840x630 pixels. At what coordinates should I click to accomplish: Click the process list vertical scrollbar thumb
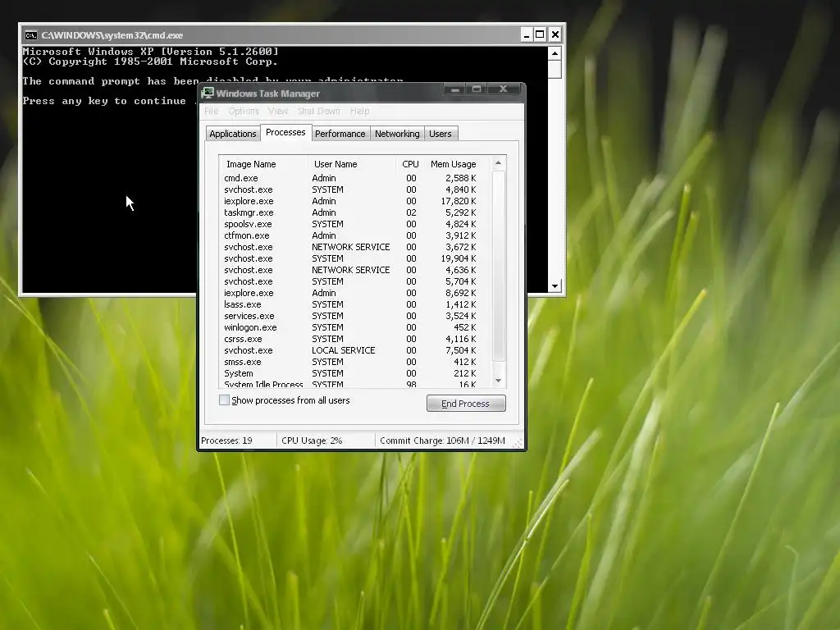[x=498, y=265]
